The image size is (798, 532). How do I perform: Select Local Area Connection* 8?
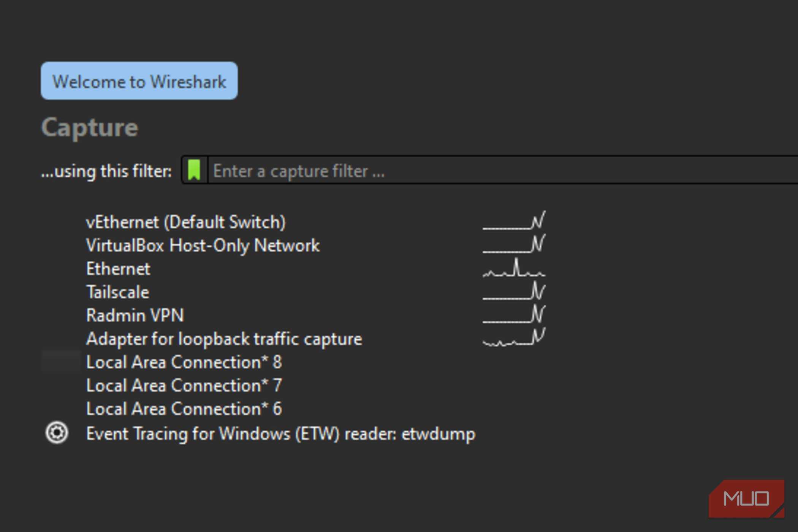[184, 362]
